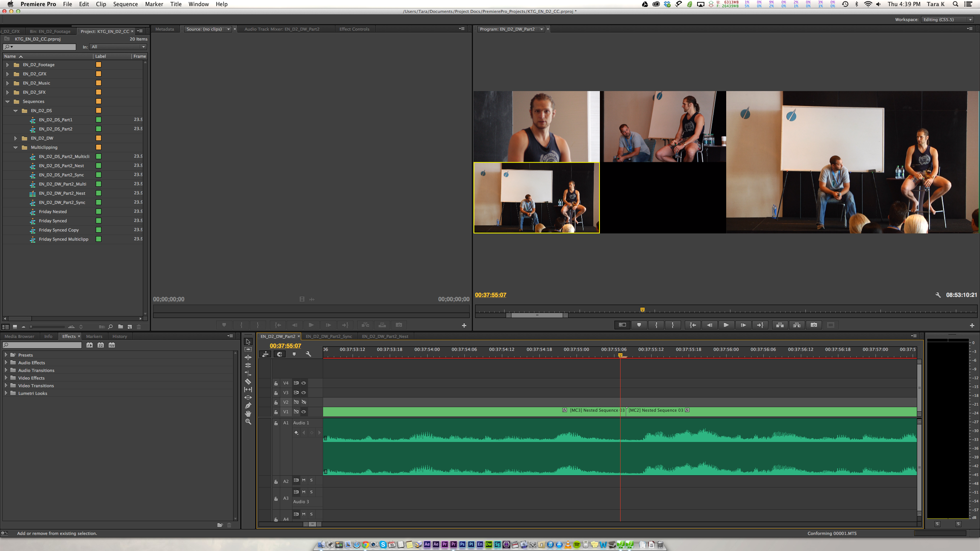This screenshot has height=551, width=980.
Task: Toggle V1 track eye visibility
Action: [x=304, y=412]
